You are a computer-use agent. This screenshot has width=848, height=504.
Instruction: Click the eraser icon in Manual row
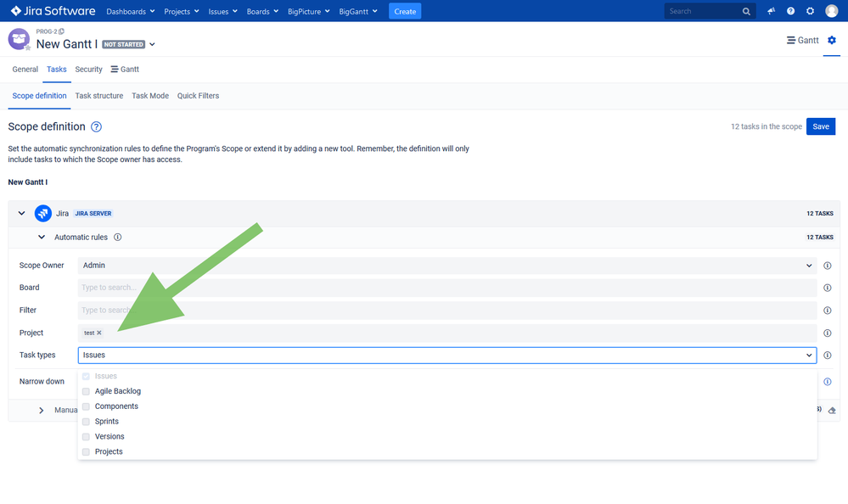[x=832, y=411]
